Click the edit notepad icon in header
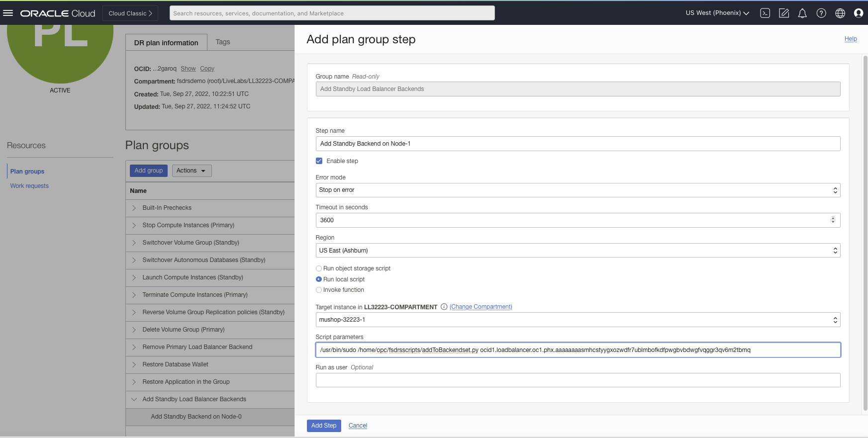The height and width of the screenshot is (438, 868). [784, 13]
